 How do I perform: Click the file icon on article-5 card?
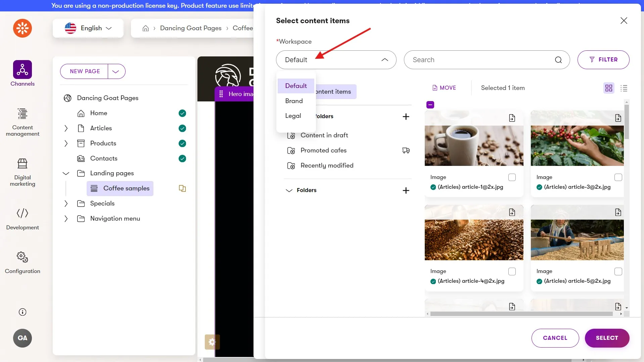(x=618, y=212)
